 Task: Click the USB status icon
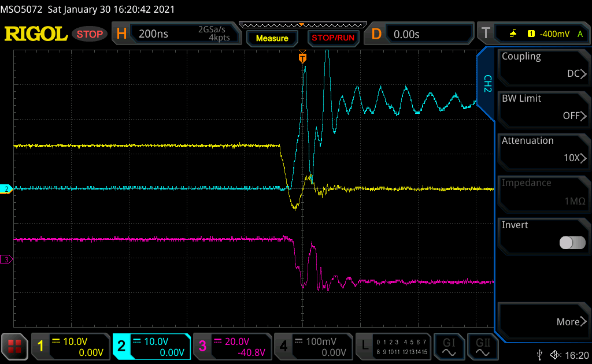pos(540,355)
